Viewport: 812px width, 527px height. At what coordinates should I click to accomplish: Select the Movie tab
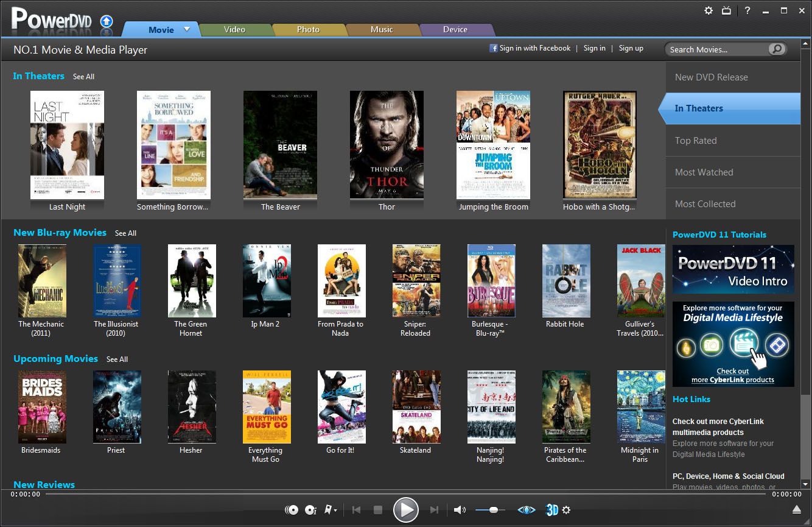(x=161, y=29)
